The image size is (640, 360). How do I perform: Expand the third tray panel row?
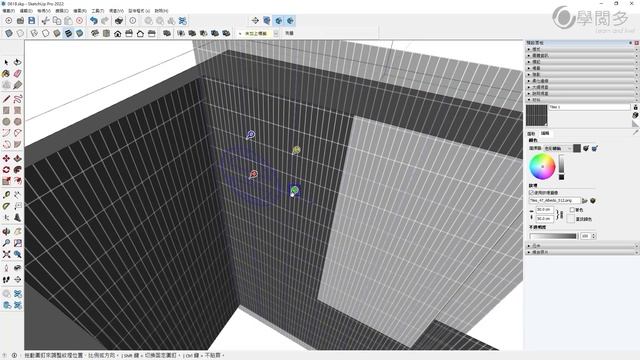coord(581,62)
